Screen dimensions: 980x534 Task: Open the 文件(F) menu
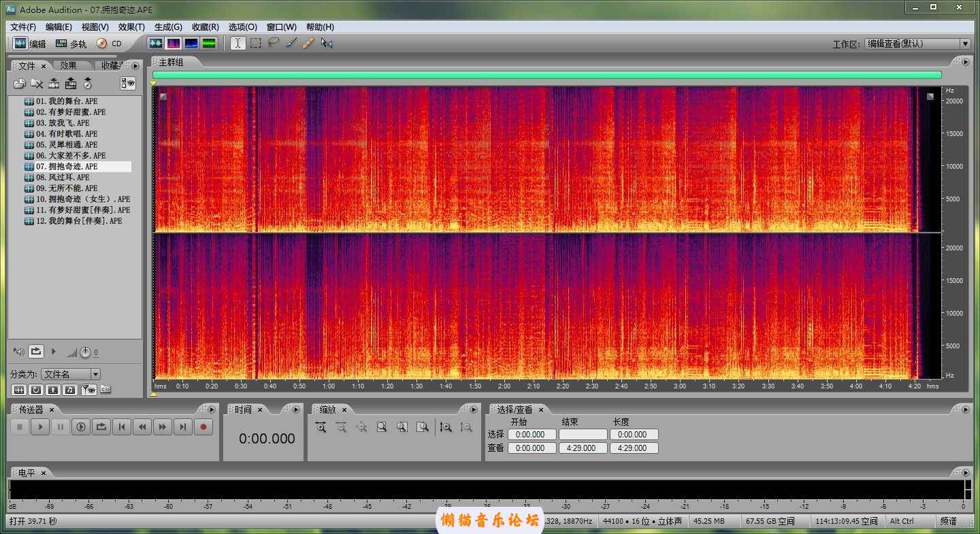(23, 27)
